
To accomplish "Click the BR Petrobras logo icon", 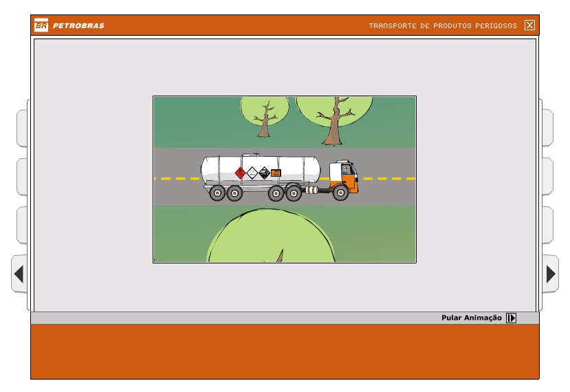I will click(x=41, y=25).
